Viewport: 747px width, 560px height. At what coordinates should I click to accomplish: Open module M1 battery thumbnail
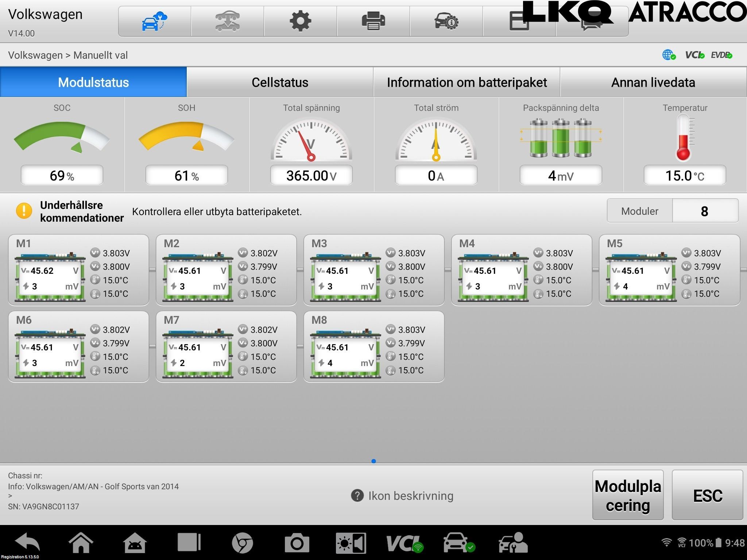(x=50, y=276)
